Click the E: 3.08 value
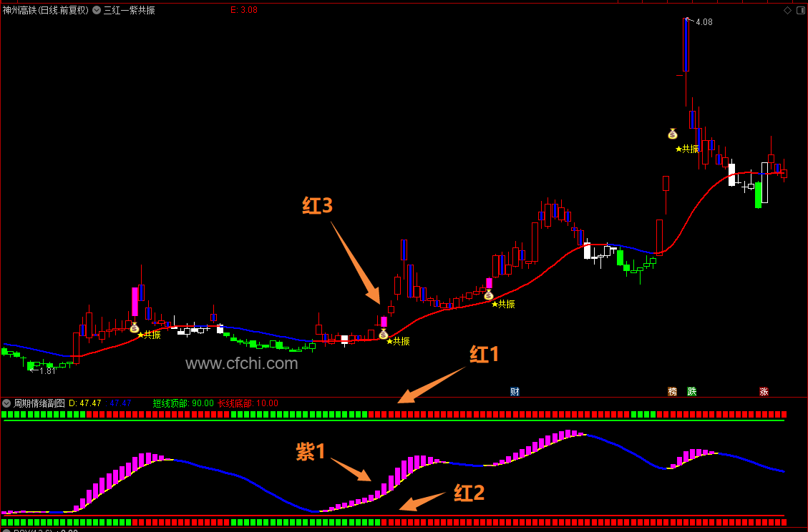808x532 pixels. click(x=244, y=10)
